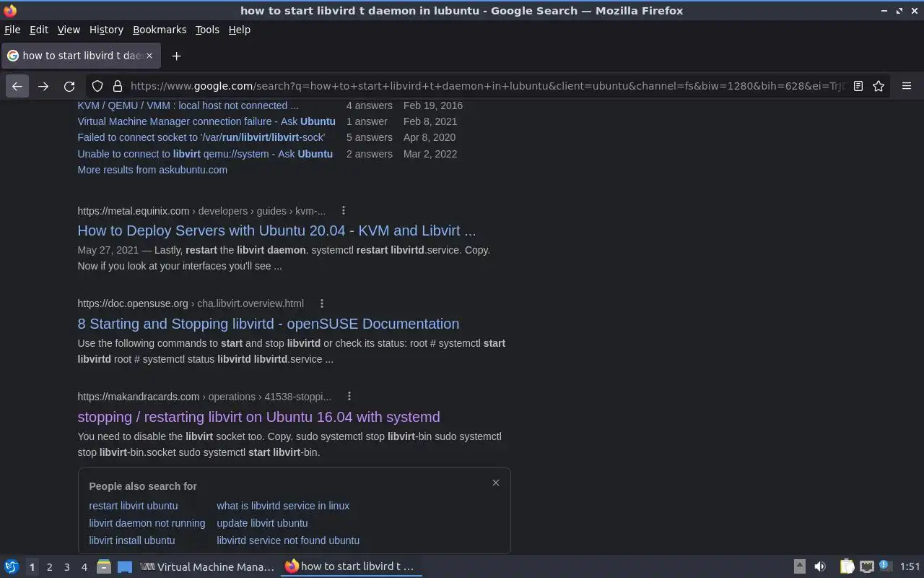Image resolution: width=924 pixels, height=578 pixels.
Task: Search 'libvirtd service not found ubuntu'
Action: [288, 540]
